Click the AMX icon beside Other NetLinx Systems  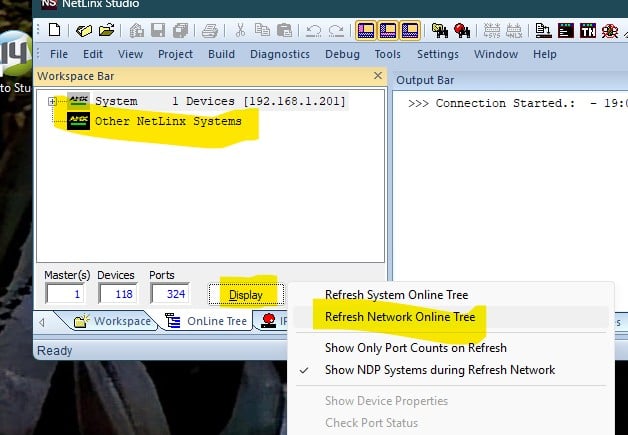pos(78,121)
